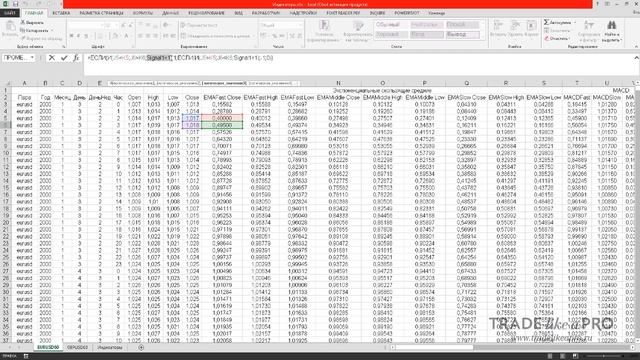Click the large Paste (Вставить) clipboard button
Image resolution: width=640 pixels, height=360 pixels.
[10, 29]
